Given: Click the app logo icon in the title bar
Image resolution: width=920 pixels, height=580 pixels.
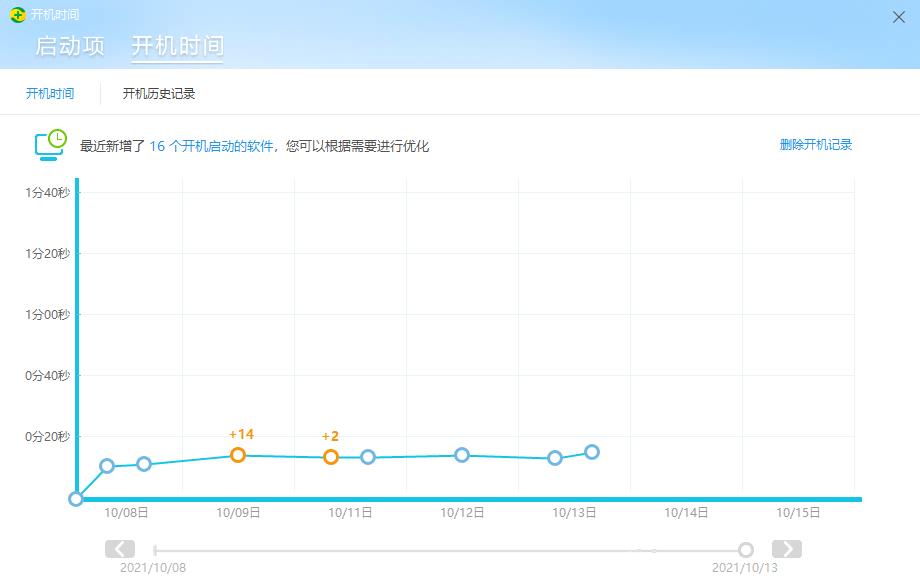Looking at the screenshot, I should point(17,13).
